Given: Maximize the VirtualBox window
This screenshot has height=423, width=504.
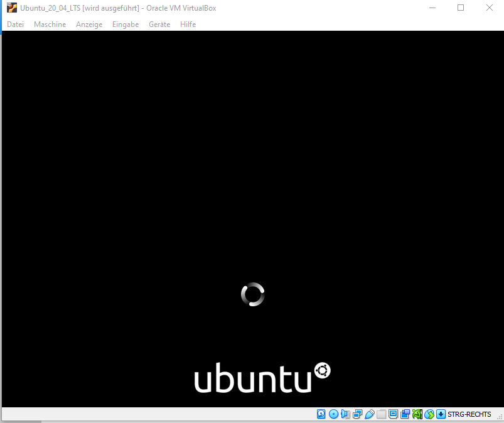Looking at the screenshot, I should (461, 8).
